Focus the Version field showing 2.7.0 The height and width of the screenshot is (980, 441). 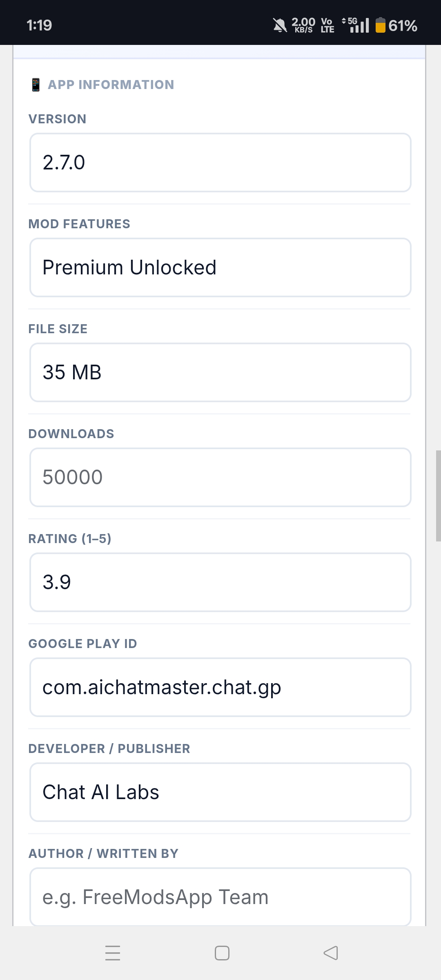pos(220,163)
